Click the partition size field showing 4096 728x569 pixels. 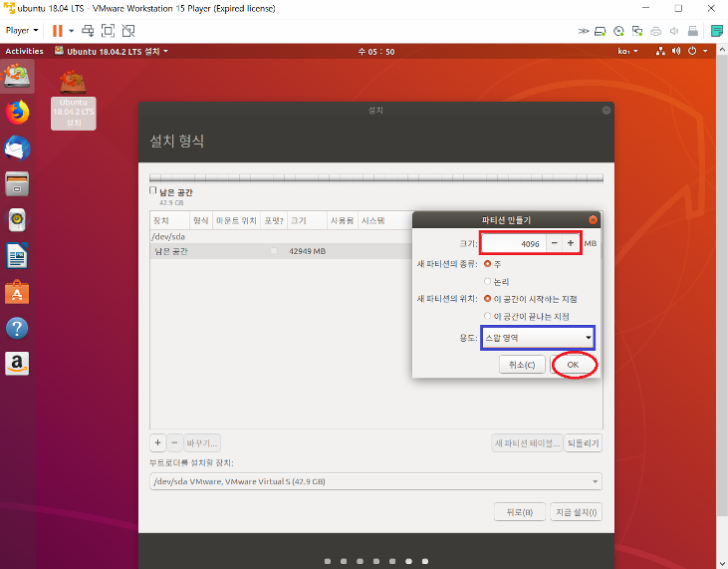[x=514, y=243]
